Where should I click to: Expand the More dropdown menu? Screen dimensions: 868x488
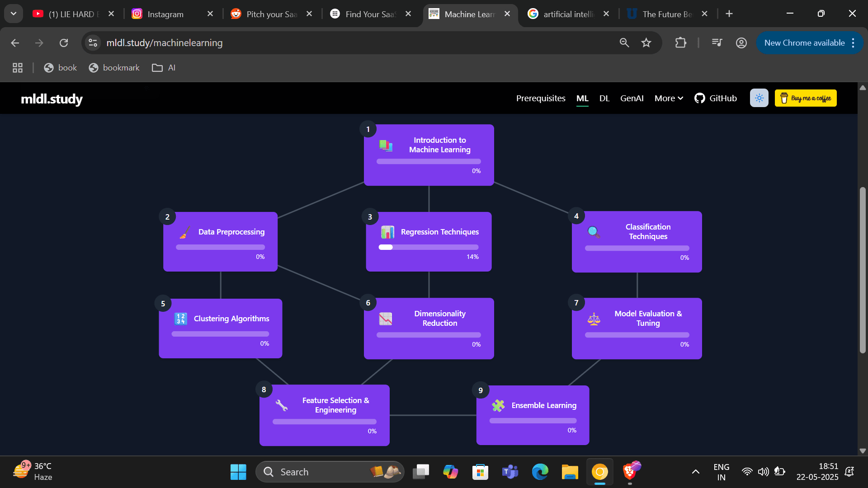(669, 98)
